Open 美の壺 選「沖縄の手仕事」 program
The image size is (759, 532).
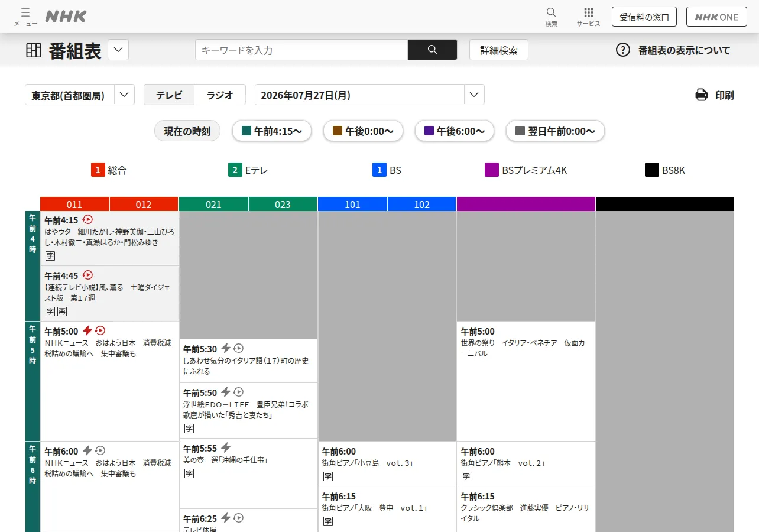[248, 473]
